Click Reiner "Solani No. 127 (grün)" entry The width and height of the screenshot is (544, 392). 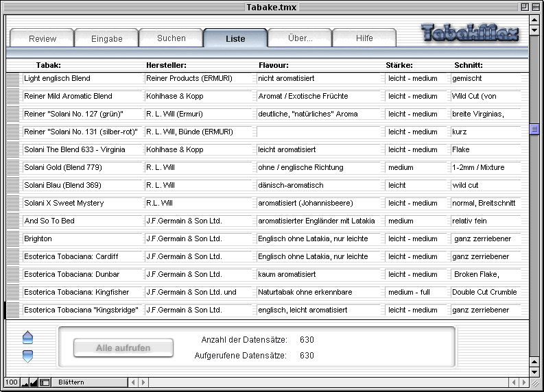82,114
